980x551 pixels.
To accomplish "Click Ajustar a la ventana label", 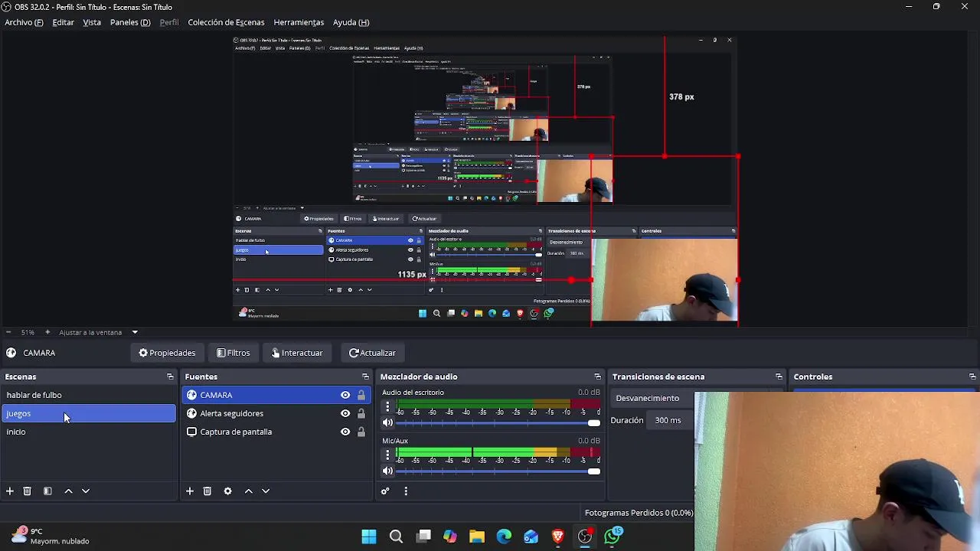I will tap(90, 332).
